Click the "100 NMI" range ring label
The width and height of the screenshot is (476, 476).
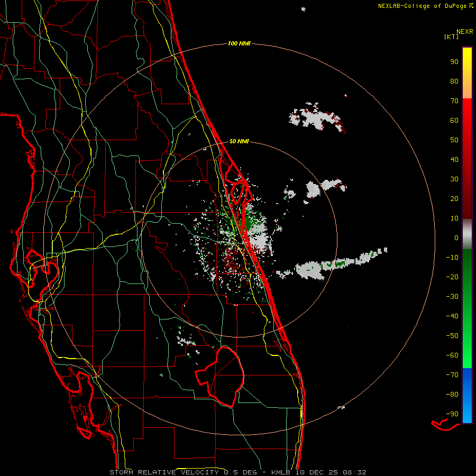239,44
